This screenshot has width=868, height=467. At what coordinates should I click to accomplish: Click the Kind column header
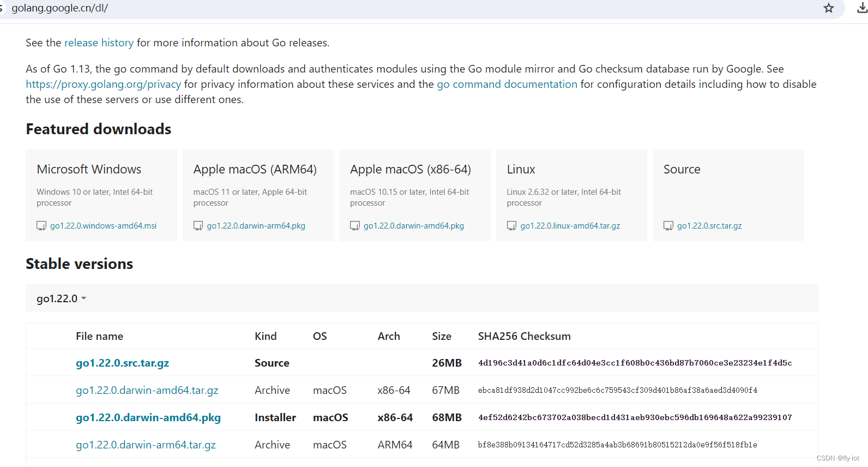(x=266, y=336)
